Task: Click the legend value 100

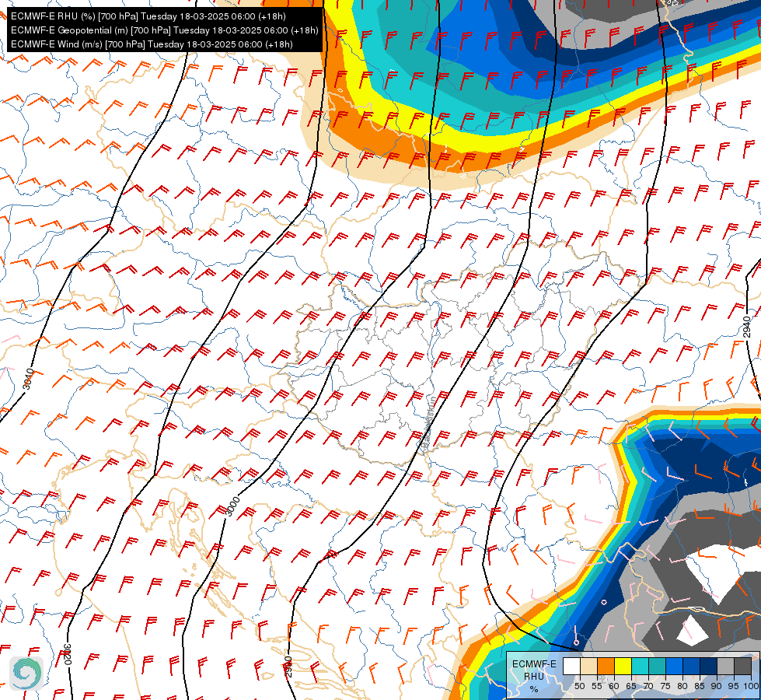Action: 752,686
